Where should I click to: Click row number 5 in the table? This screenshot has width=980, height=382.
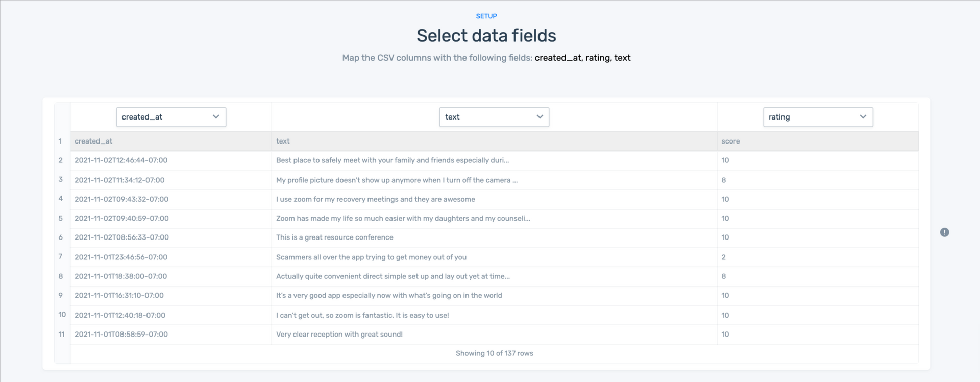pos(61,218)
